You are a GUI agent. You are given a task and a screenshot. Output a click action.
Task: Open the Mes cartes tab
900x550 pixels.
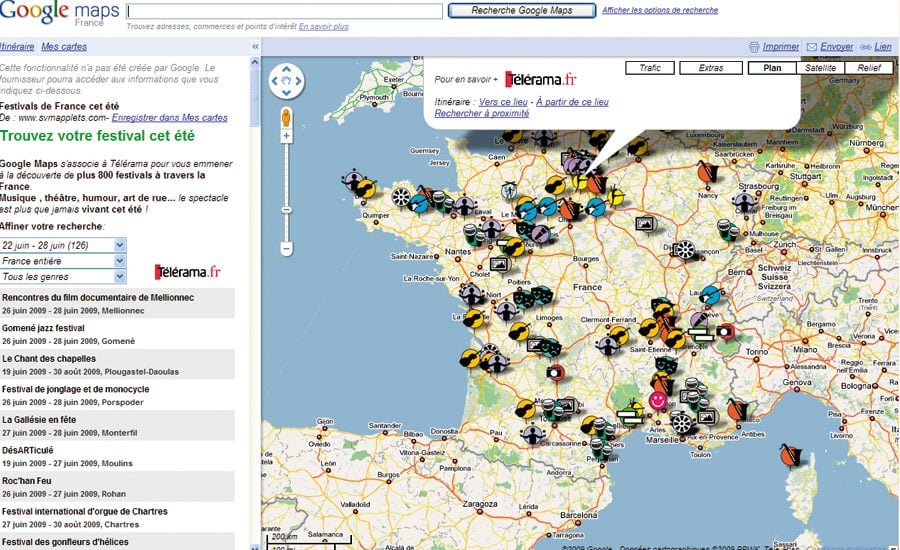[64, 47]
